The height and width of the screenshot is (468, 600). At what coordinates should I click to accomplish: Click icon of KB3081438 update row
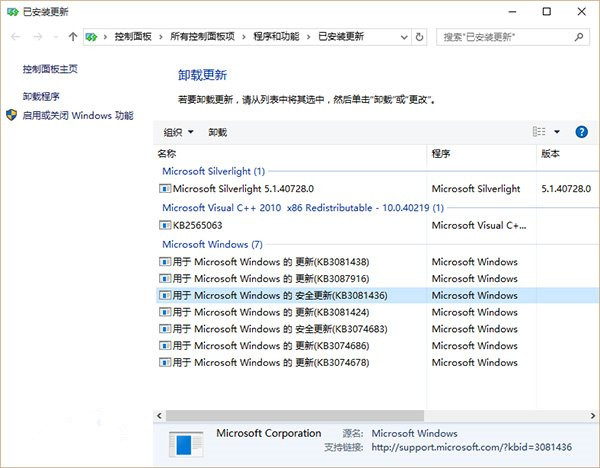coord(165,262)
